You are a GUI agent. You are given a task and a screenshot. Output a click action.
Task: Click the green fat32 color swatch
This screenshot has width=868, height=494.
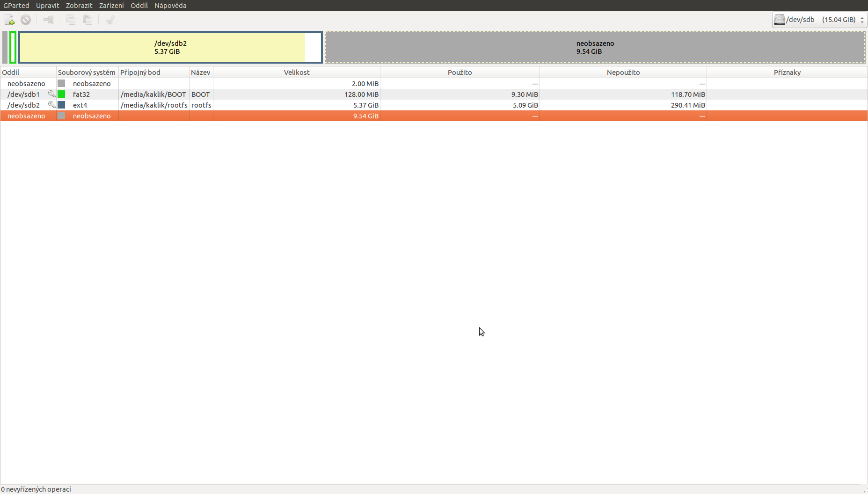pos(61,94)
